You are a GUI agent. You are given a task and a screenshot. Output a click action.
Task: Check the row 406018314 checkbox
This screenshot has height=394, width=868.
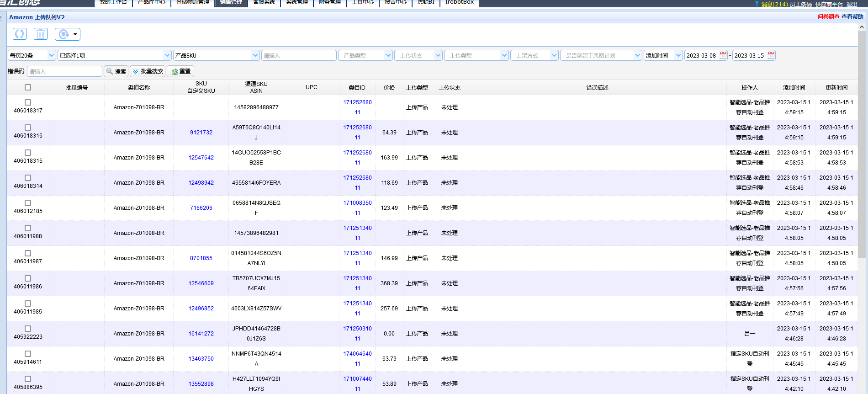(28, 178)
